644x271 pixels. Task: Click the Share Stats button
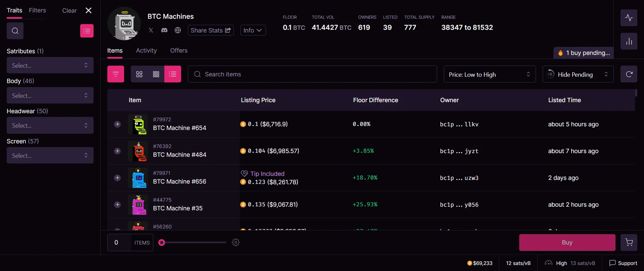[x=211, y=30]
